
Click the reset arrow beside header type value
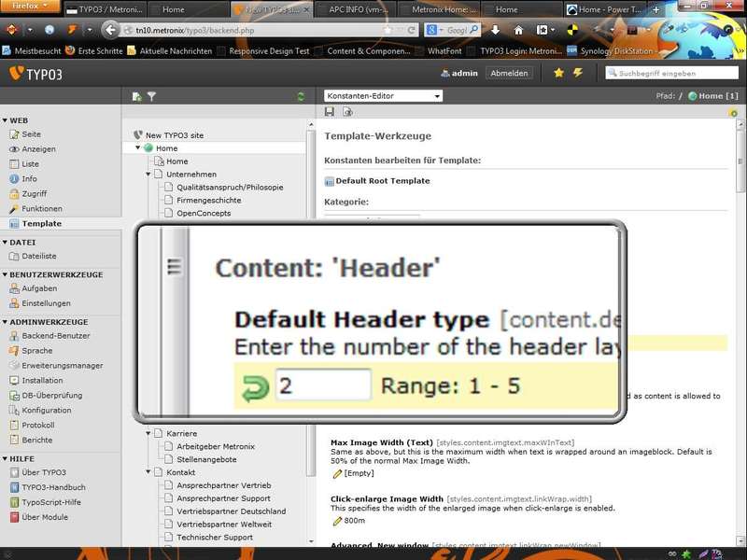255,388
